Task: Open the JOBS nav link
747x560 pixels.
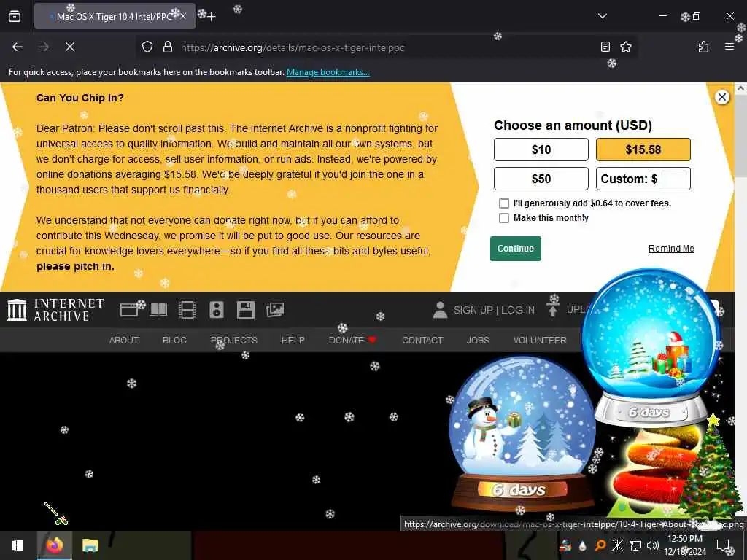Action: click(x=478, y=341)
